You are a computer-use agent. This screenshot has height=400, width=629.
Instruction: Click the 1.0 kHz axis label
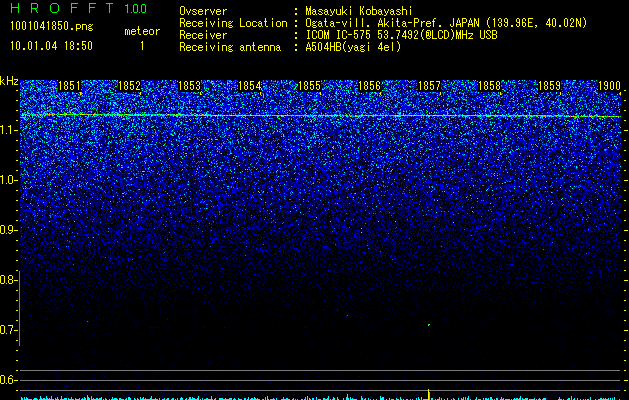[x=8, y=180]
